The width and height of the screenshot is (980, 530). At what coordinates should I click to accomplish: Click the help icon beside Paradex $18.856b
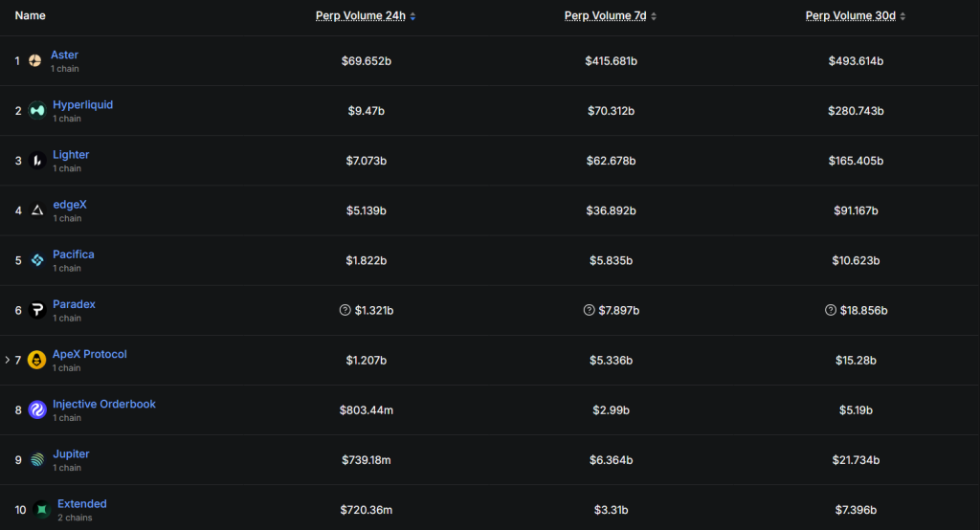click(831, 310)
